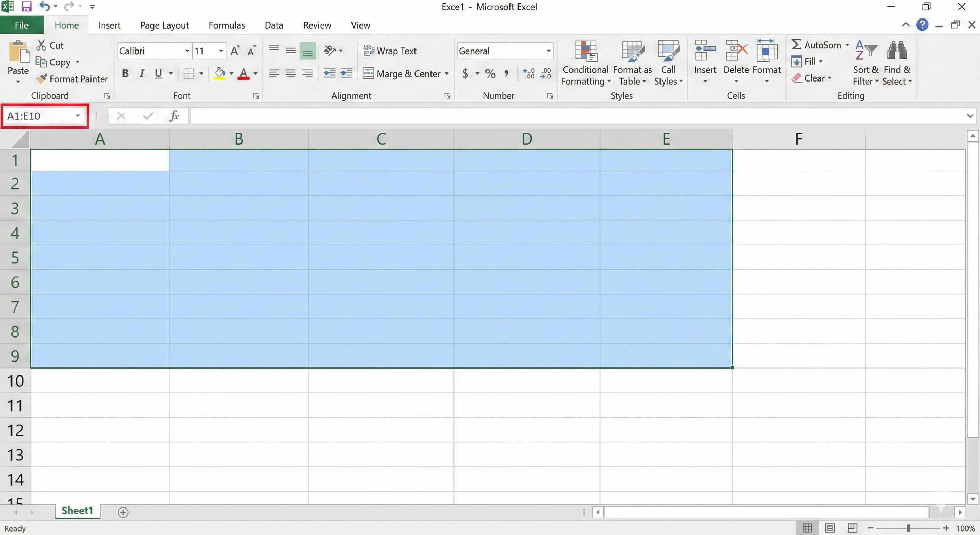The width and height of the screenshot is (980, 535).
Task: Open the Name Box dropdown arrow
Action: [x=78, y=116]
